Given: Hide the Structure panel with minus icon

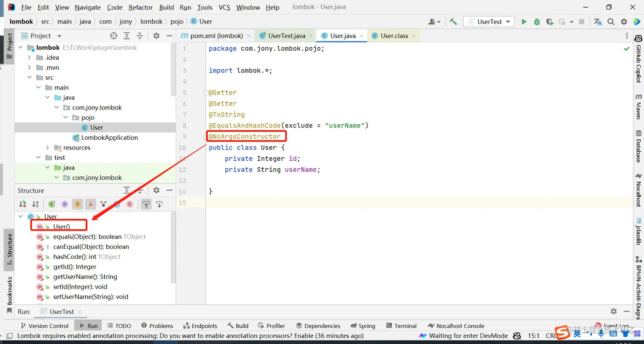Looking at the screenshot, I should tap(169, 191).
